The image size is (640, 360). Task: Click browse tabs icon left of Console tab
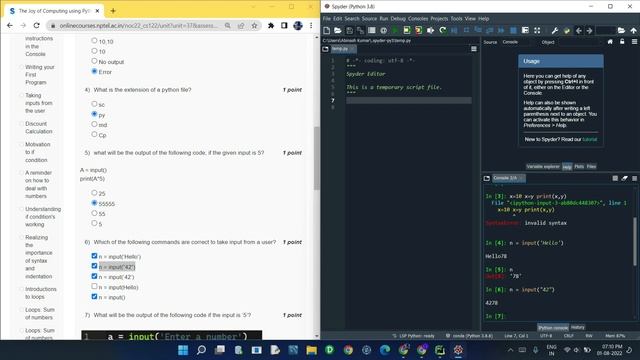tap(487, 178)
